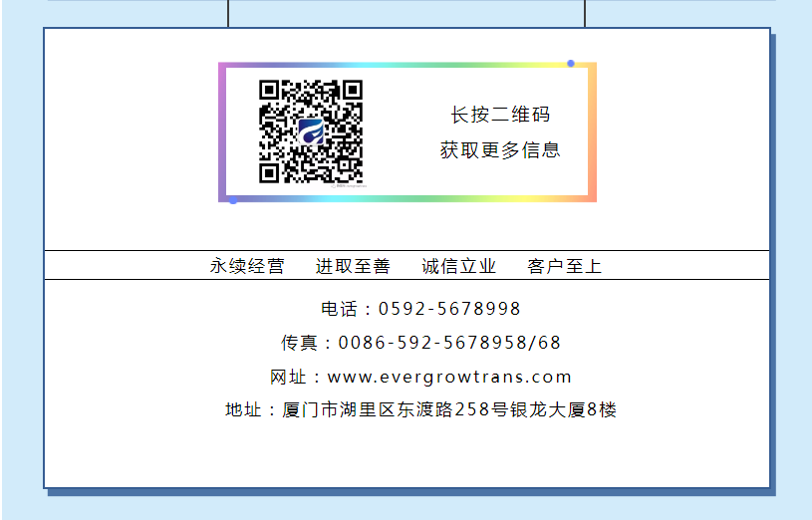812x520 pixels.
Task: Select the 获取更多信息 text
Action: coord(500,150)
